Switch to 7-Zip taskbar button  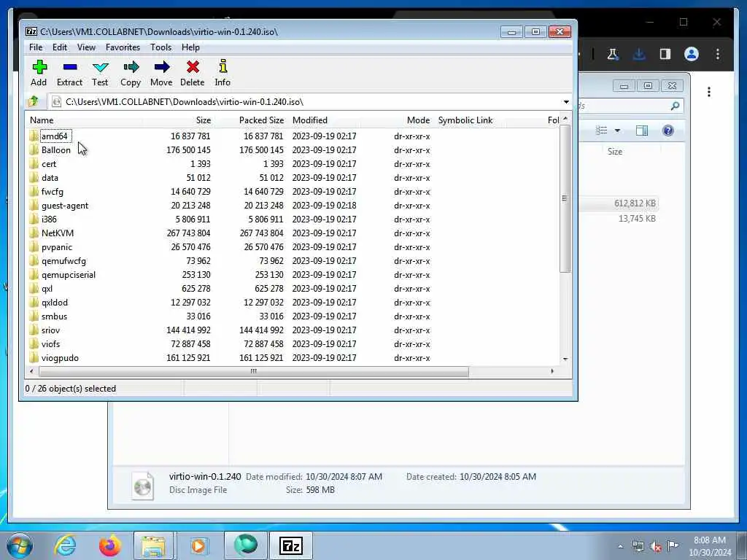(x=291, y=545)
